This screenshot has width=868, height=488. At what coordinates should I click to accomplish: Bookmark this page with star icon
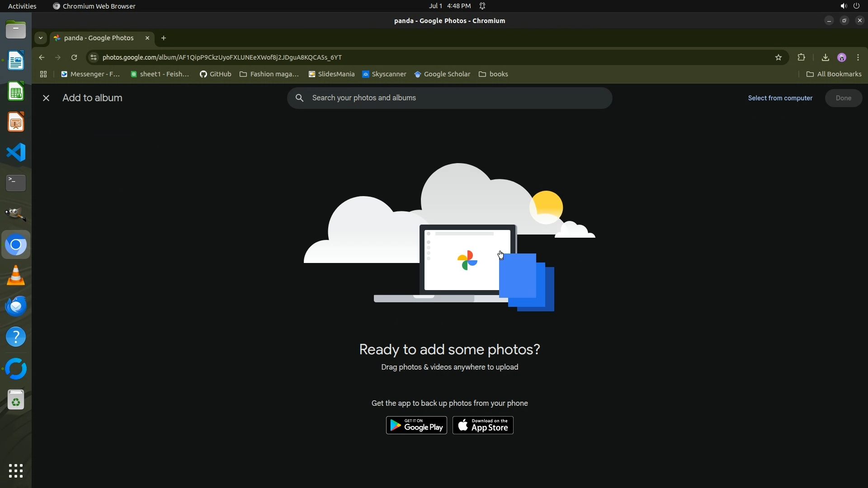click(778, 57)
